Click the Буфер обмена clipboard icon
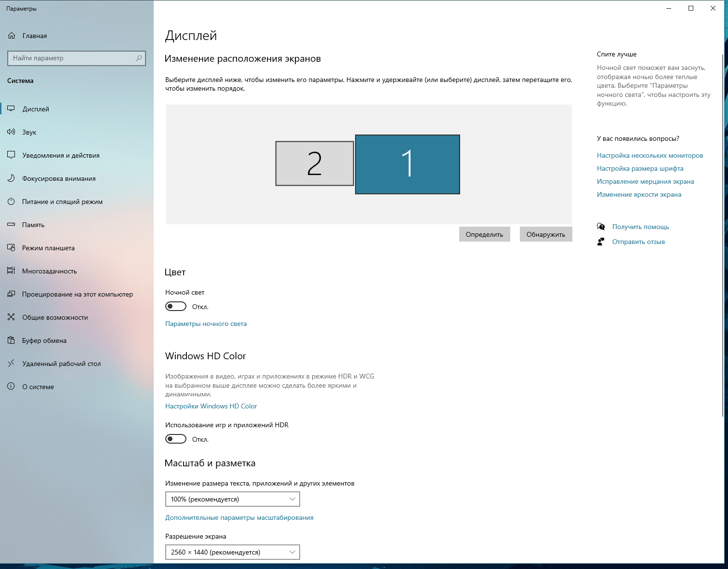 click(11, 340)
